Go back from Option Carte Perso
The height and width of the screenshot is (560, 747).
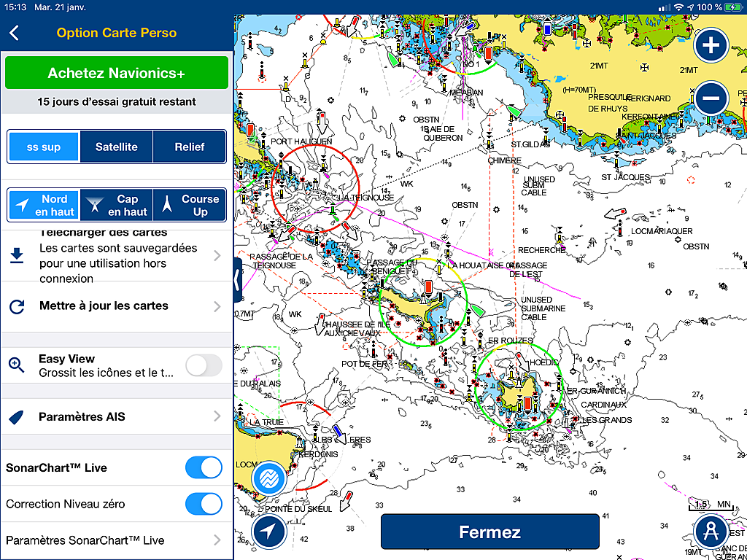coord(15,33)
